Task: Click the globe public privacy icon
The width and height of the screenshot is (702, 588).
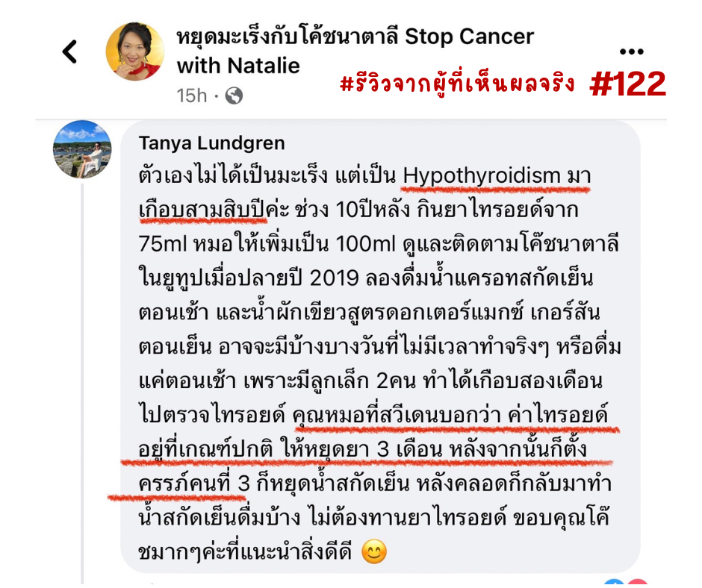Action: pos(234,96)
